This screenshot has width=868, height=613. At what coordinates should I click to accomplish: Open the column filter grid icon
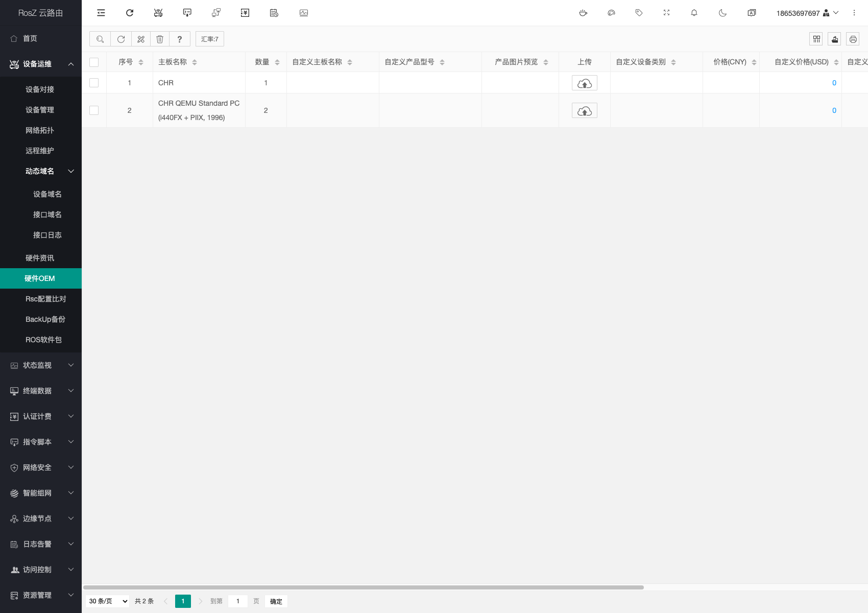tap(816, 39)
